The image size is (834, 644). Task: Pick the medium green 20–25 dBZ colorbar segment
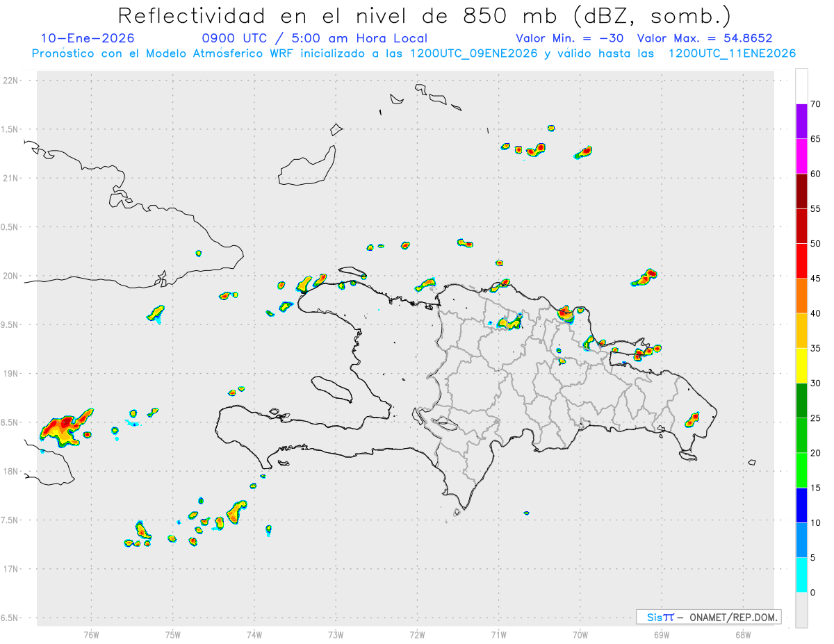(x=801, y=435)
